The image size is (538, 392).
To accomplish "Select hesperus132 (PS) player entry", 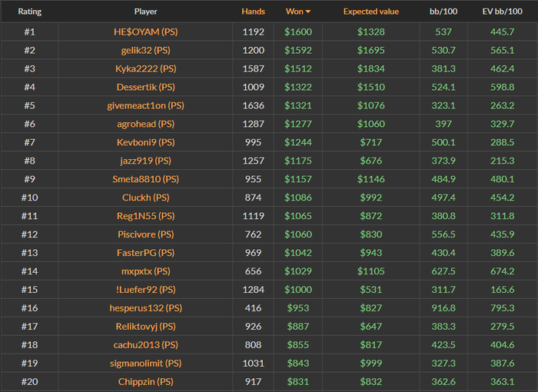I will (x=145, y=308).
